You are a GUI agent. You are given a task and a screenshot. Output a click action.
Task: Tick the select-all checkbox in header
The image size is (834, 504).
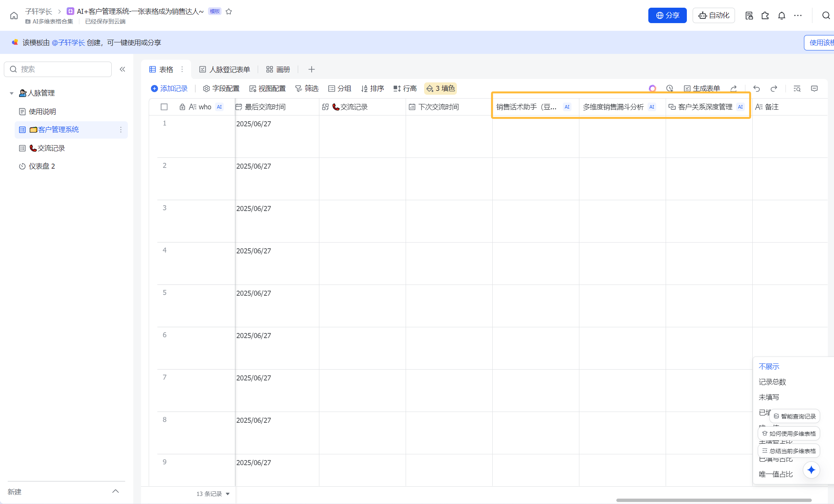pos(164,107)
